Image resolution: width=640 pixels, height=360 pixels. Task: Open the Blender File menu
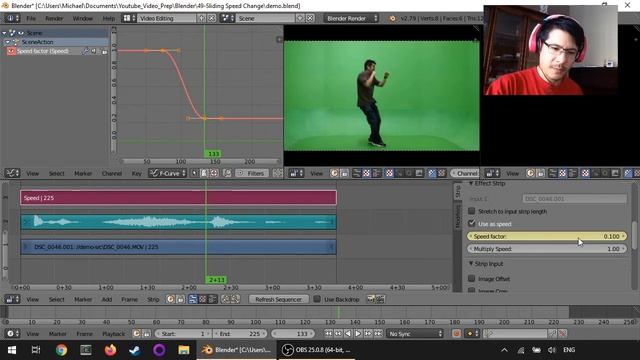click(31, 18)
